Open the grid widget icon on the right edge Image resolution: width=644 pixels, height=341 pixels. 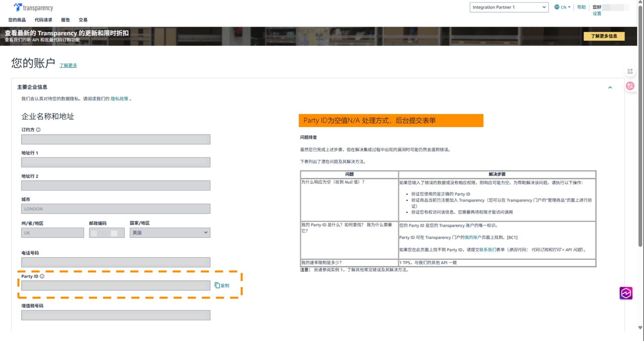pos(630,71)
